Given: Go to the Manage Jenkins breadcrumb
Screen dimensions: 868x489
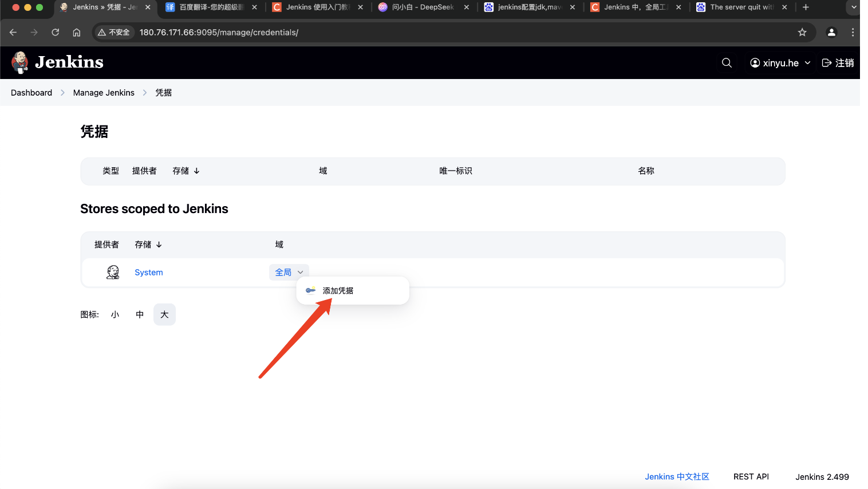Looking at the screenshot, I should (104, 93).
